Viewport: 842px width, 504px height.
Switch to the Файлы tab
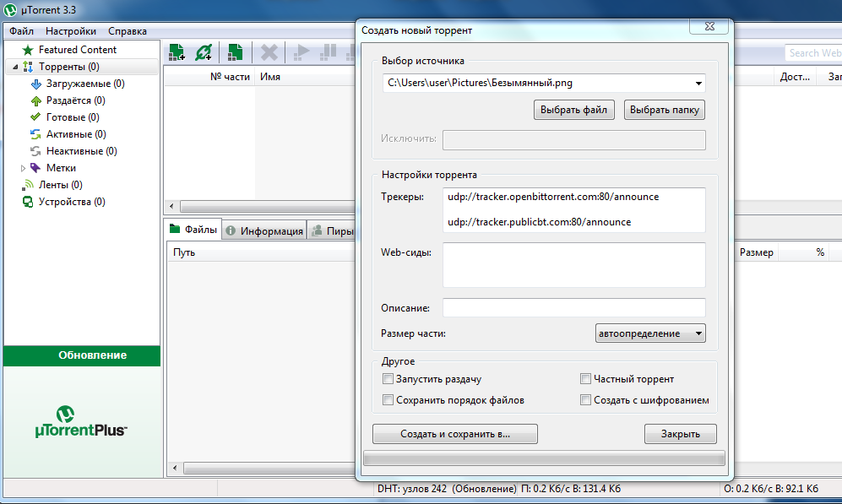coord(193,229)
